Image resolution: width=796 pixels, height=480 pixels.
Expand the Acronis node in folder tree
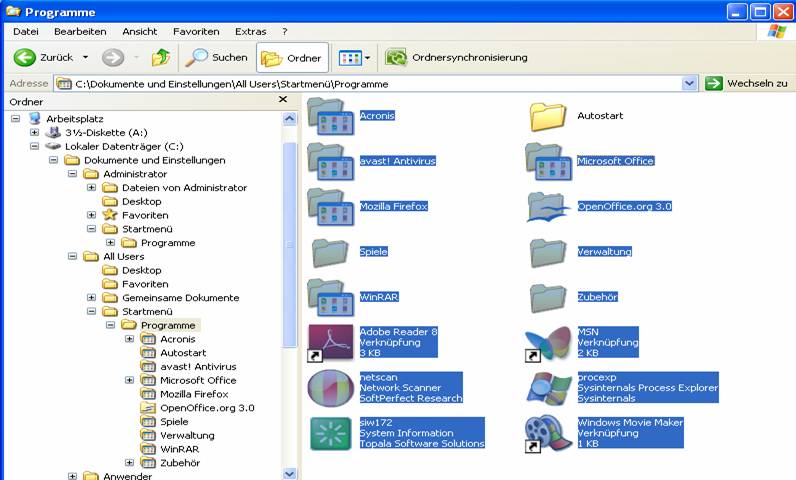point(129,338)
